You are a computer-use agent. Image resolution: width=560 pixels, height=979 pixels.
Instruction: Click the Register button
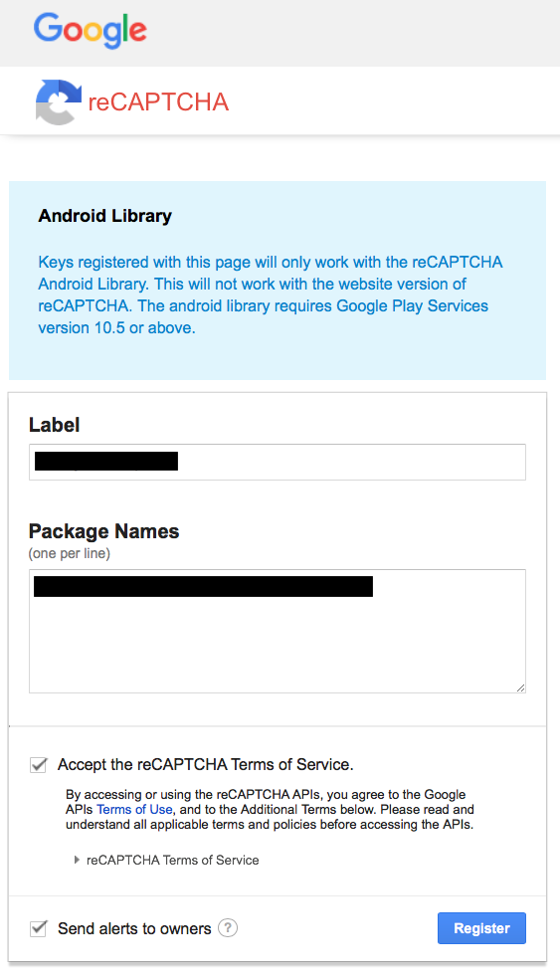tap(481, 928)
